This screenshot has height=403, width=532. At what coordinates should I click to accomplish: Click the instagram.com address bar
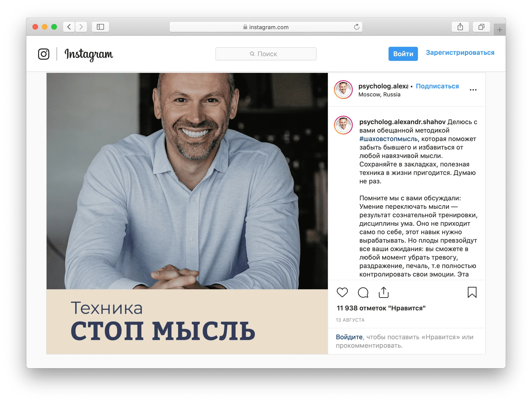(266, 27)
